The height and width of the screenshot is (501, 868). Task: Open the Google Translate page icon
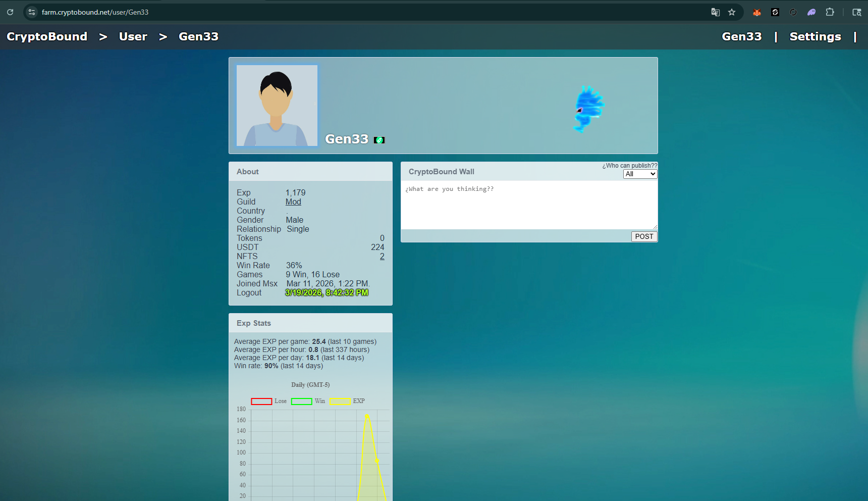point(715,12)
